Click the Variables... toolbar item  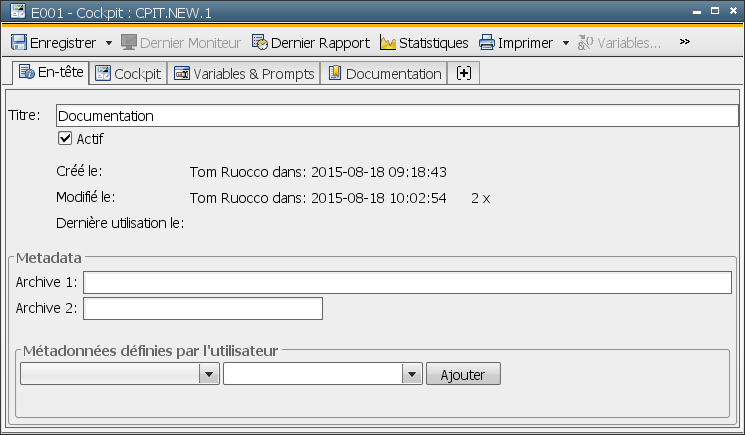click(619, 43)
